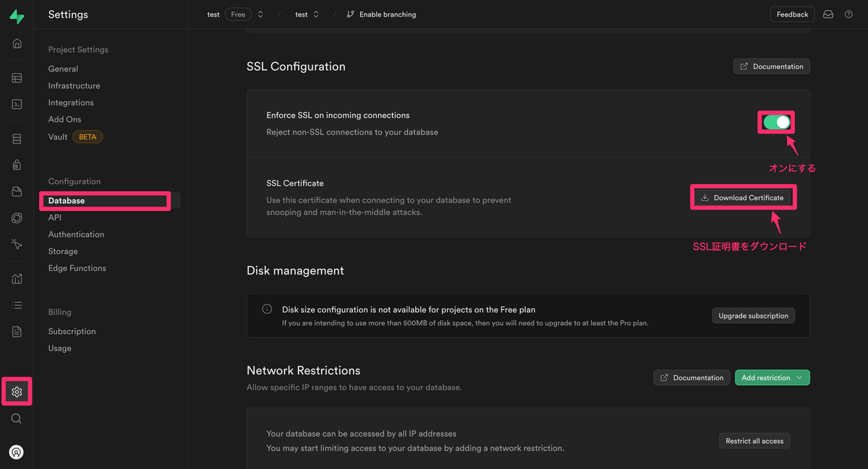868x469 pixels.
Task: Click Download Certificate button
Action: tap(742, 197)
